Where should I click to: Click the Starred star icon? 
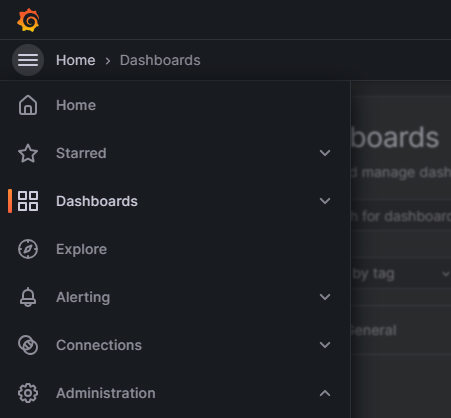28,153
